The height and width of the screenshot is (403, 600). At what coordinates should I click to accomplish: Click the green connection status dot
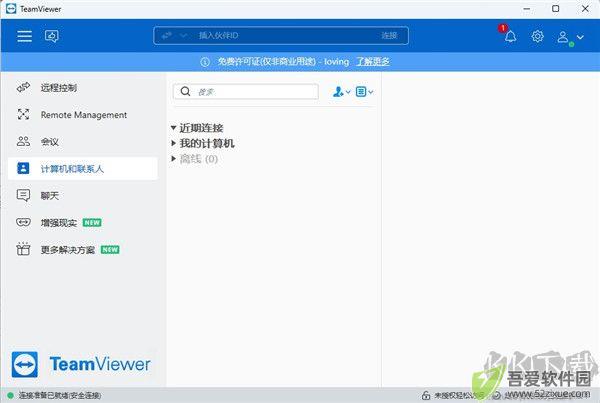tap(10, 395)
